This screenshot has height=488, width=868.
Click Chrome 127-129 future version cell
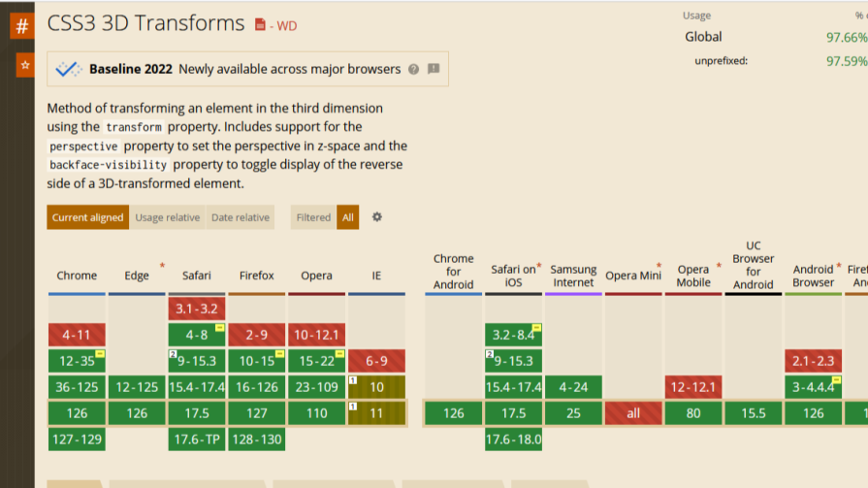coord(77,439)
